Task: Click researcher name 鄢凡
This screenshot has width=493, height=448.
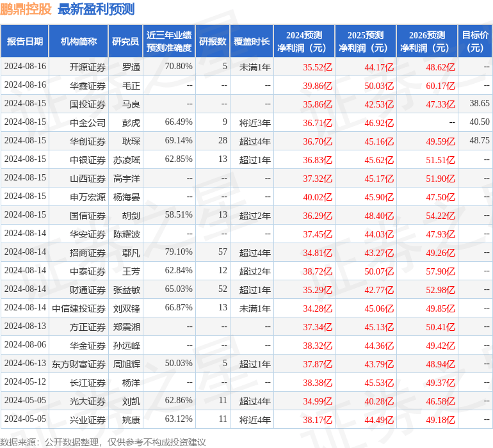Action: (x=131, y=252)
